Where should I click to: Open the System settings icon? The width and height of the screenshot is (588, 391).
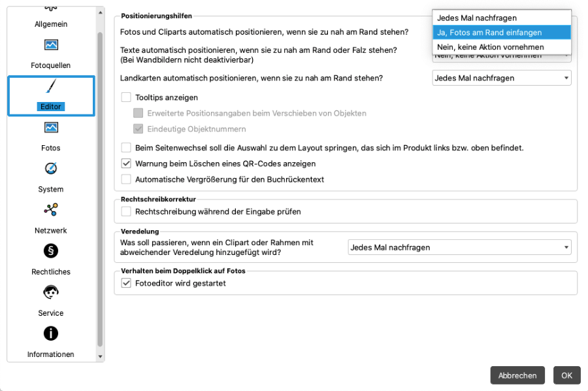[51, 169]
